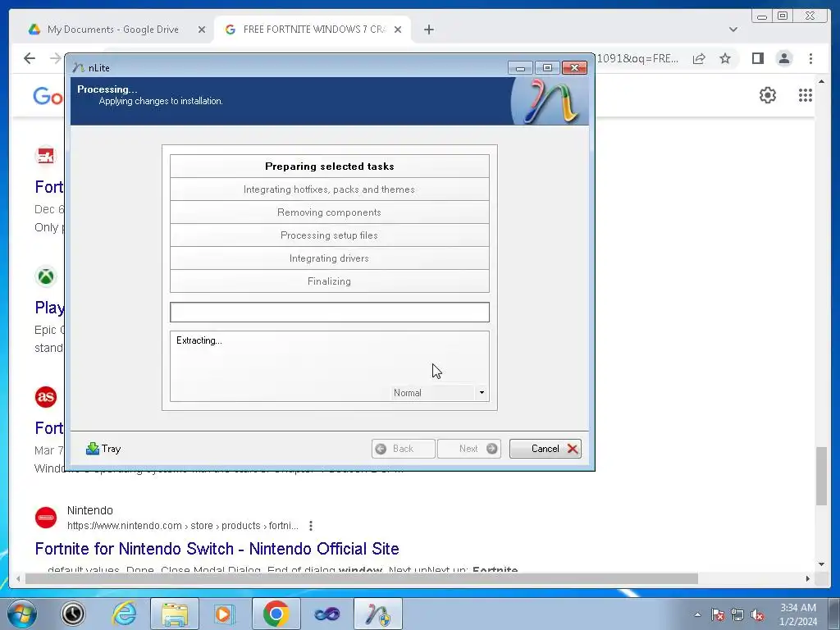Screen dimensions: 840x630
Task: Click the Back button in nLite
Action: click(x=403, y=449)
